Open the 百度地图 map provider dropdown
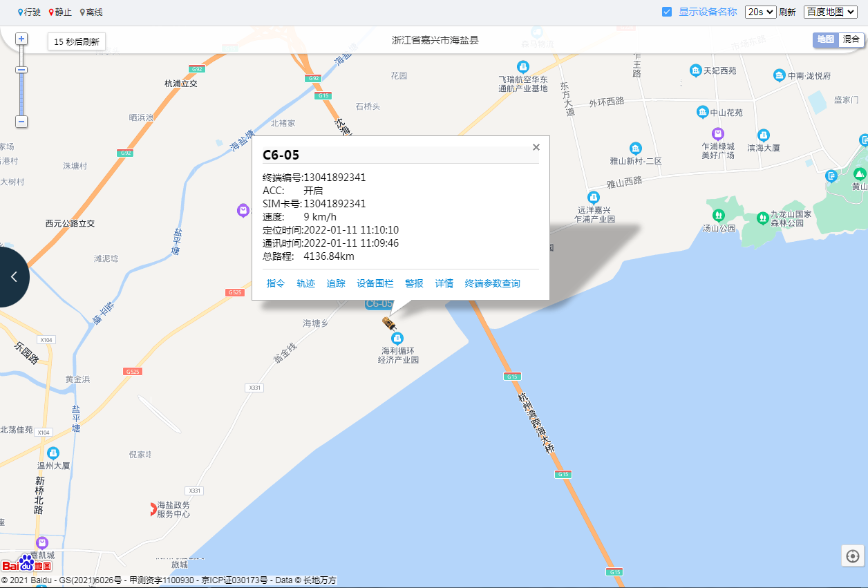 coord(830,12)
